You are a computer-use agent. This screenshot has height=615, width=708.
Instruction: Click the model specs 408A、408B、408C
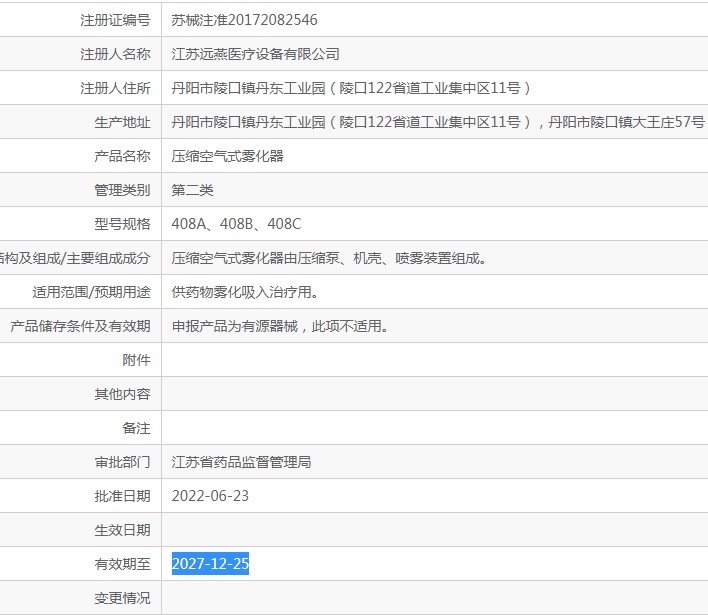[x=236, y=224]
